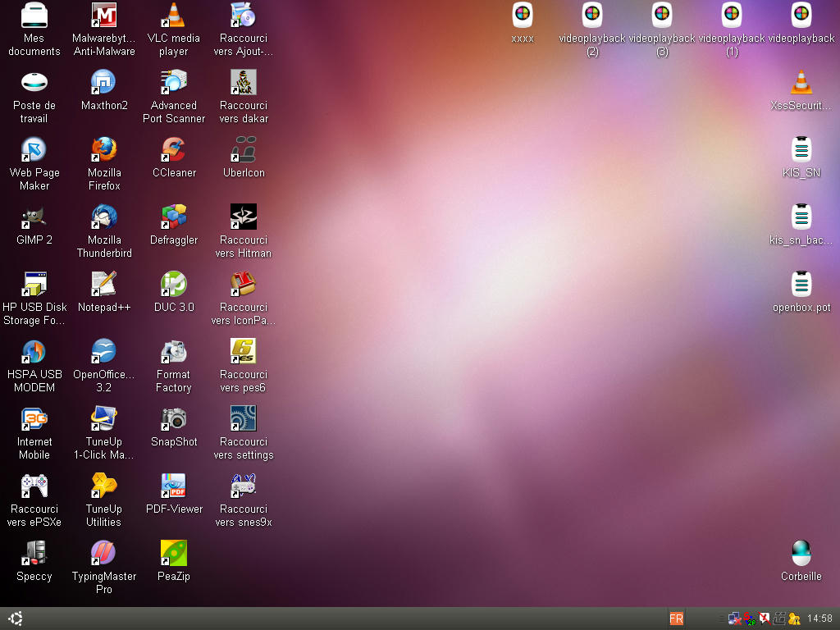
Task: Click the Web Page Maker shortcut
Action: [x=34, y=149]
